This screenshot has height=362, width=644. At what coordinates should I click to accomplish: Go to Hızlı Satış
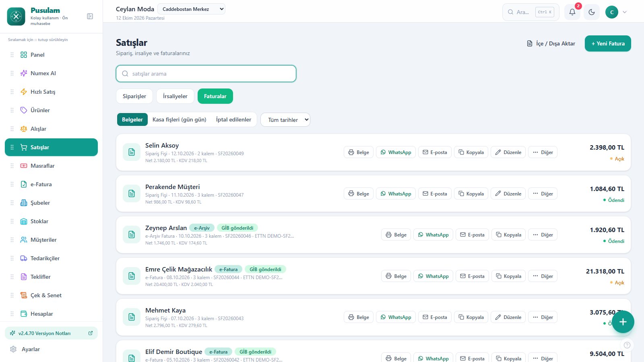tap(51, 92)
